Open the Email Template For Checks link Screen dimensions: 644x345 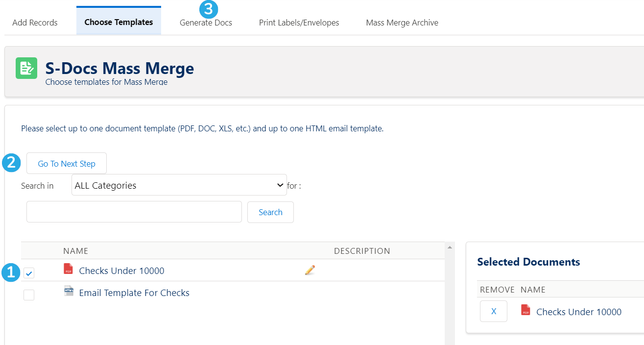point(134,293)
